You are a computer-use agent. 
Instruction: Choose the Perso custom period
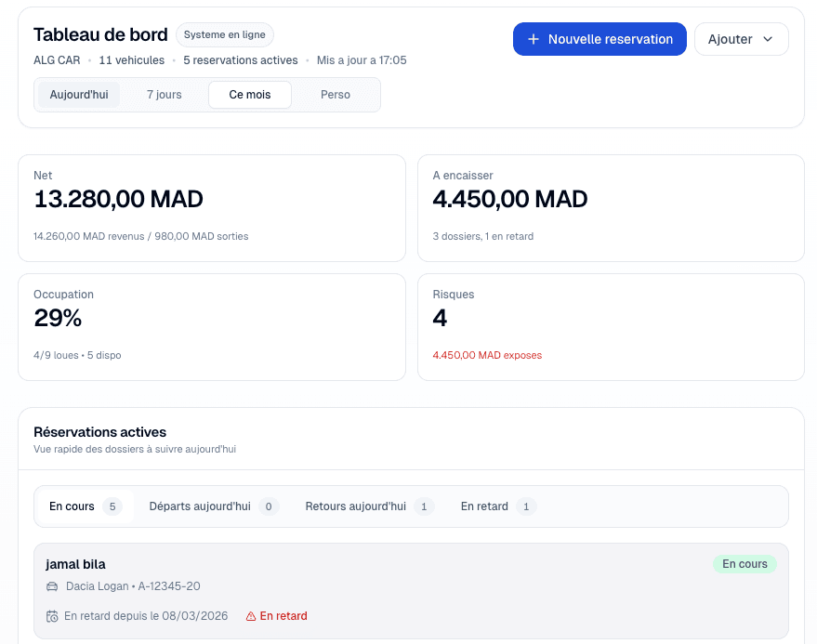tap(336, 95)
